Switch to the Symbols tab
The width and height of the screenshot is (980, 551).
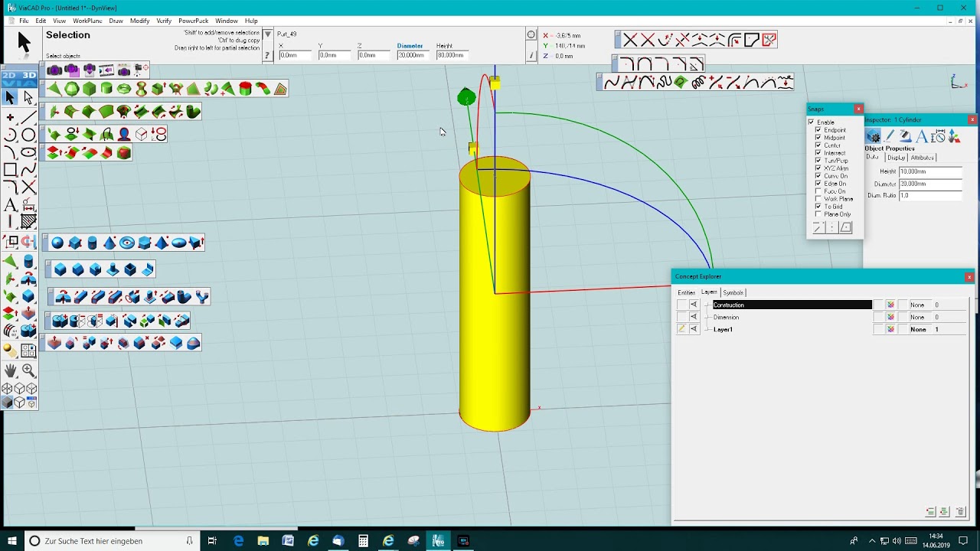coord(733,292)
